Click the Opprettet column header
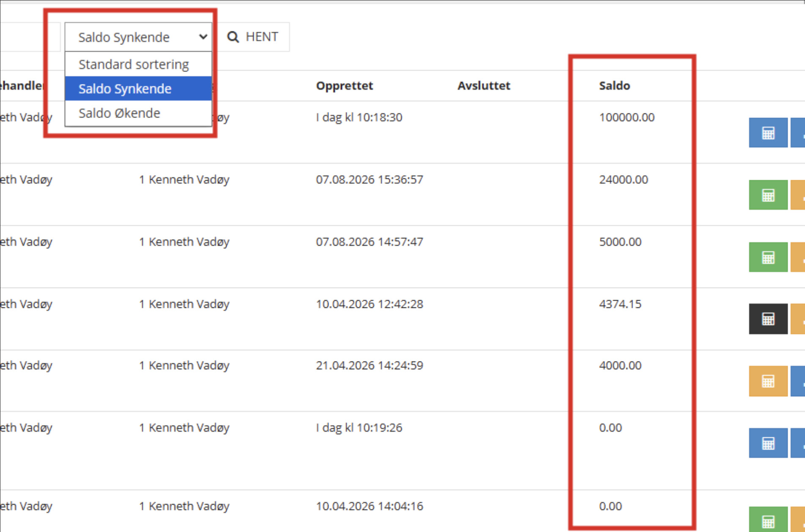The height and width of the screenshot is (532, 805). [345, 86]
